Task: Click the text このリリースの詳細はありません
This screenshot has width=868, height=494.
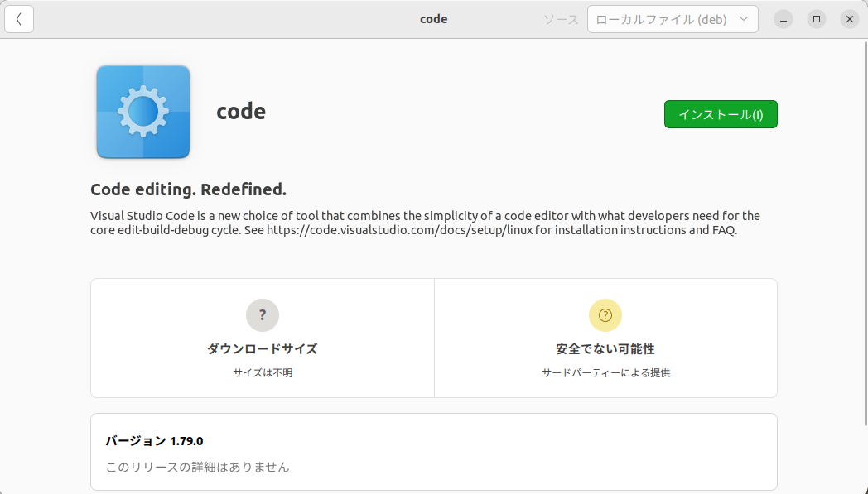Action: point(198,467)
